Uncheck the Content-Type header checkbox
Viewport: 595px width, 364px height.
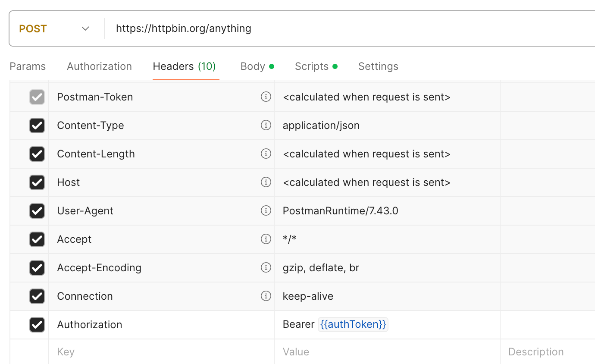tap(37, 126)
